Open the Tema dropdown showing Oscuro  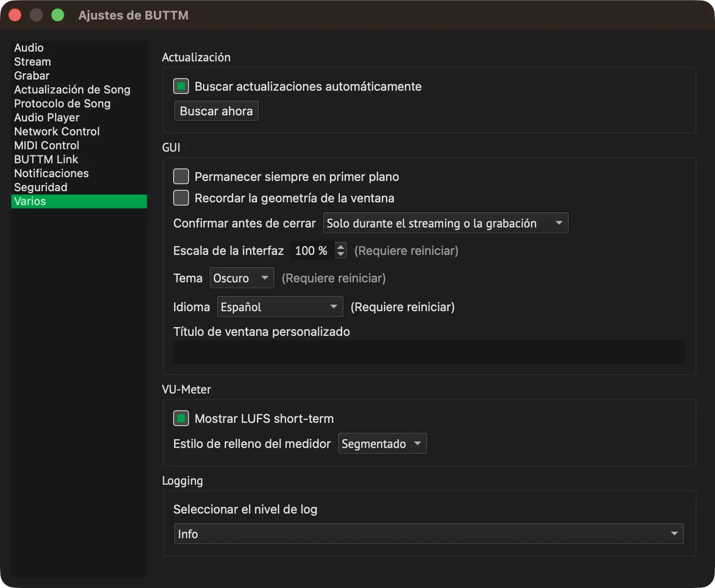click(x=242, y=278)
